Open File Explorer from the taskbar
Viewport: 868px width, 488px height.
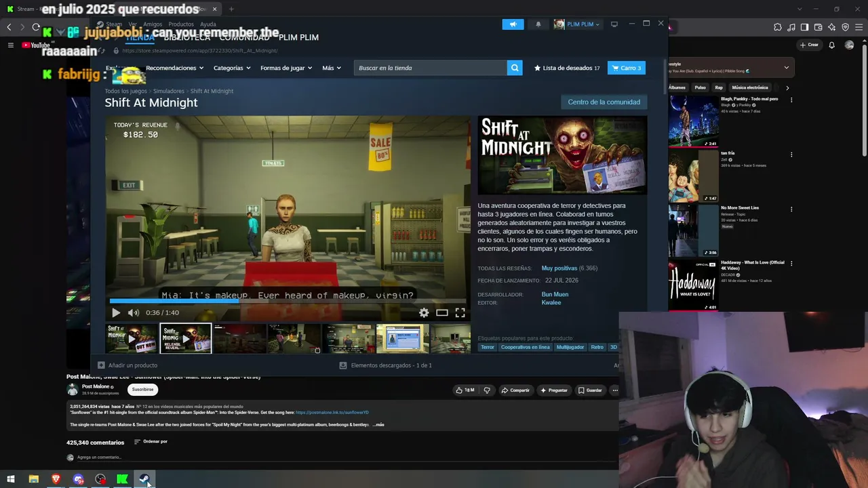33,479
